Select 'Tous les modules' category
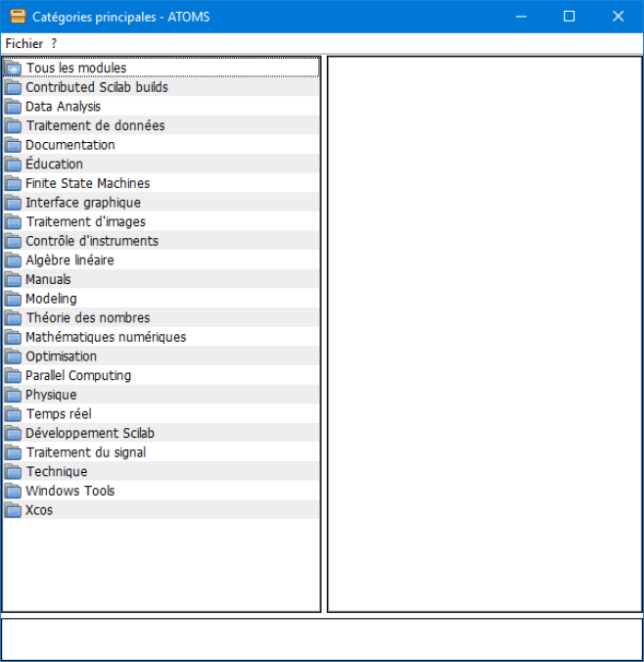Screen dimensions: 644x662 [76, 68]
